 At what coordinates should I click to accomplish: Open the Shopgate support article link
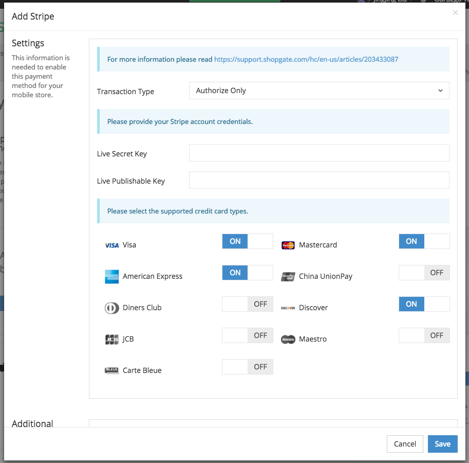pos(306,59)
